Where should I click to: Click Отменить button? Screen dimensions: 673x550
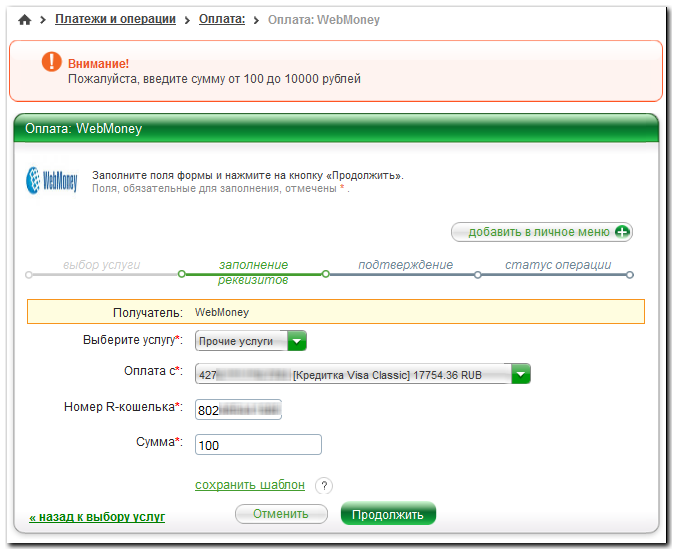[x=281, y=514]
